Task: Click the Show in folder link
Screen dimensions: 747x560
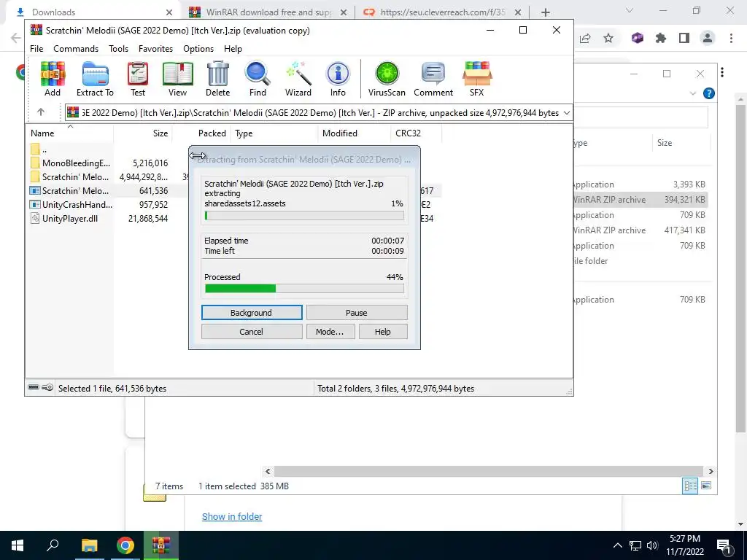Action: click(232, 517)
